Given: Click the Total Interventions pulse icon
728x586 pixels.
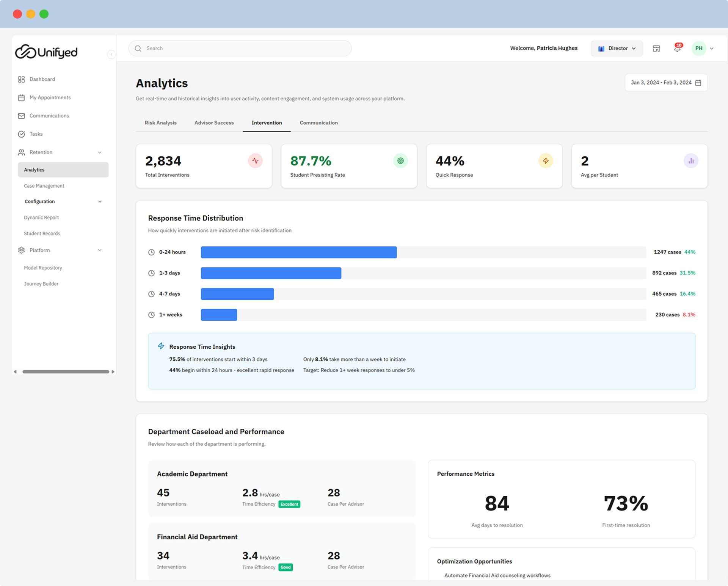Looking at the screenshot, I should tap(255, 161).
